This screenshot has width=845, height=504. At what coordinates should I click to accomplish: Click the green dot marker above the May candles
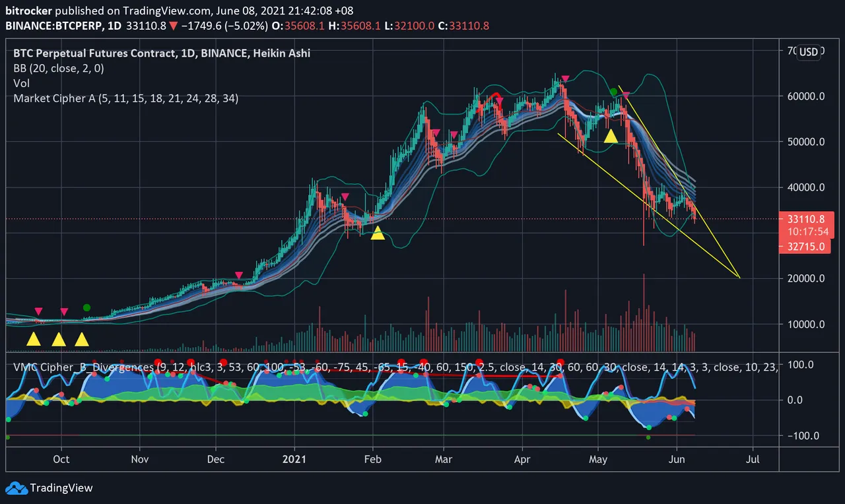(613, 92)
